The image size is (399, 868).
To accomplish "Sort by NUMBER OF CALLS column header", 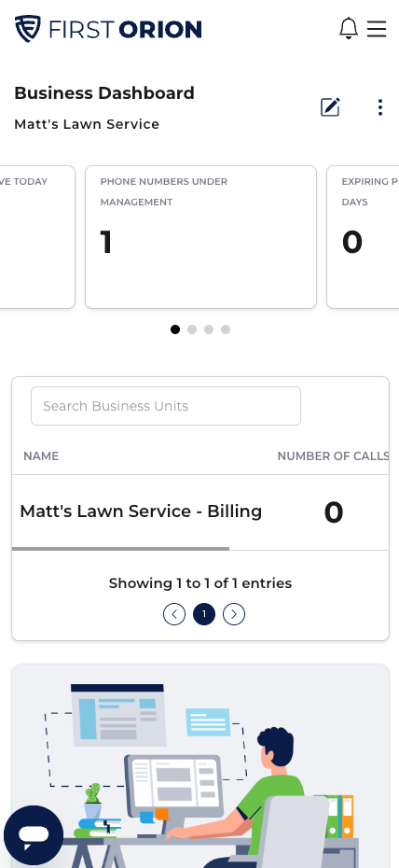I will pos(333,456).
